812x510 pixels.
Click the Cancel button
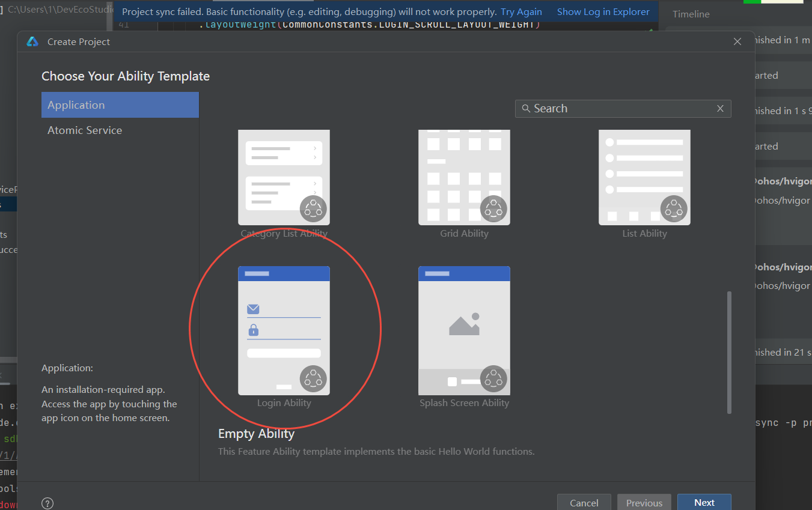coord(584,503)
